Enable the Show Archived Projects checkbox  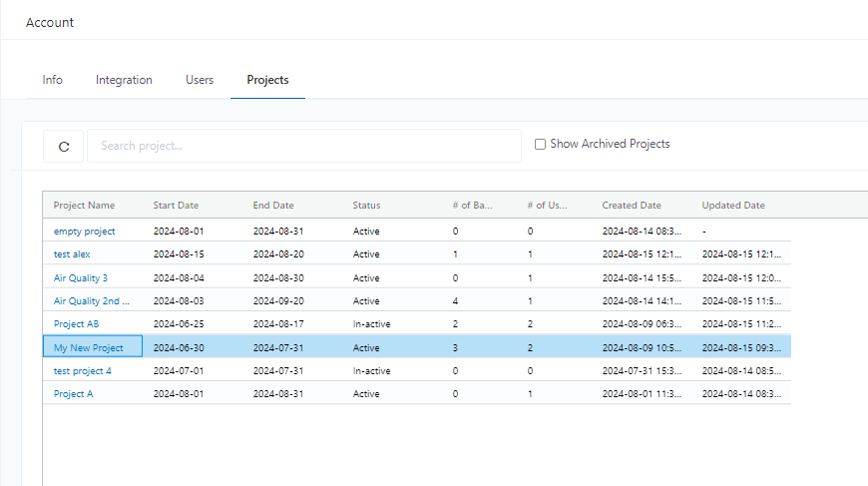[x=540, y=145]
